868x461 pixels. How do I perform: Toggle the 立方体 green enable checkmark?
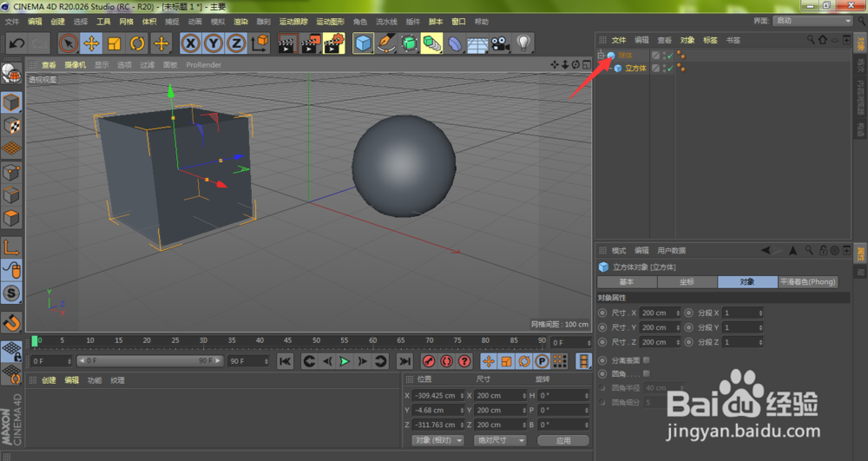[670, 68]
